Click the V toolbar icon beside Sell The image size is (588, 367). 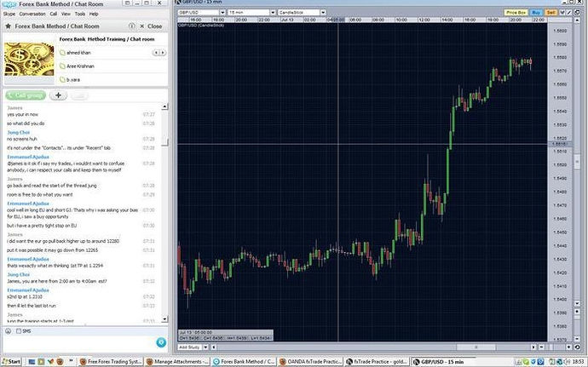pos(562,13)
